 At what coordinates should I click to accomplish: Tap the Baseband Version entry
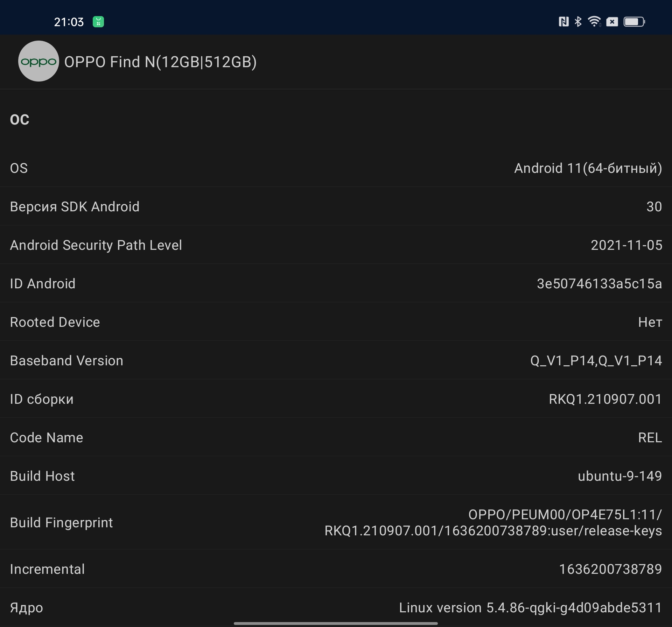(336, 361)
